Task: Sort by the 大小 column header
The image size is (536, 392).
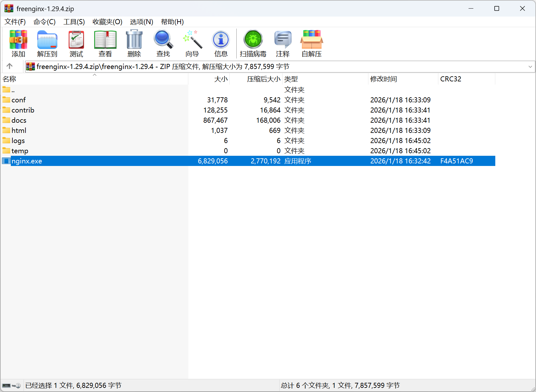Action: point(209,79)
